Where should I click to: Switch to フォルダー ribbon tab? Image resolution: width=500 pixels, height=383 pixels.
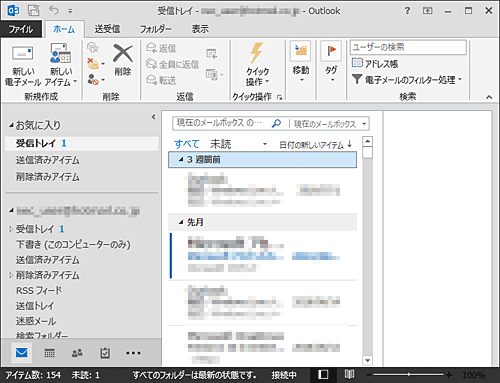155,29
